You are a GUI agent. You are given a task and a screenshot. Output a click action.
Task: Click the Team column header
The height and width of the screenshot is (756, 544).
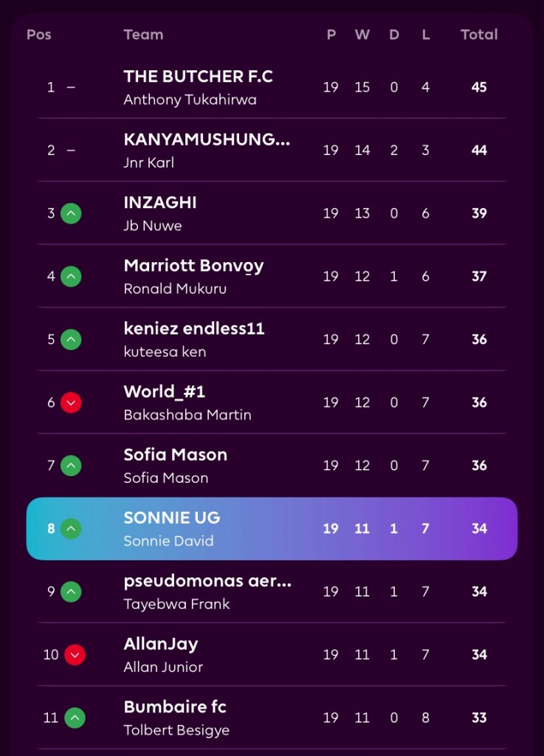pyautogui.click(x=143, y=35)
